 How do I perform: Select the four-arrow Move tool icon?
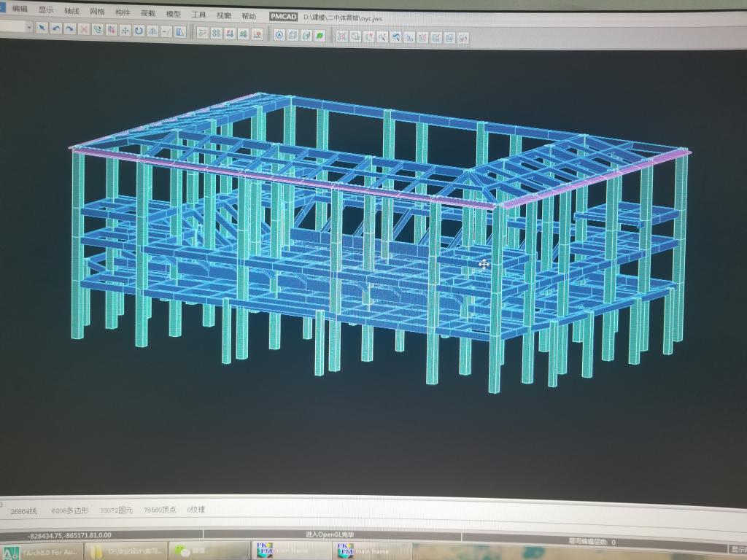click(125, 31)
